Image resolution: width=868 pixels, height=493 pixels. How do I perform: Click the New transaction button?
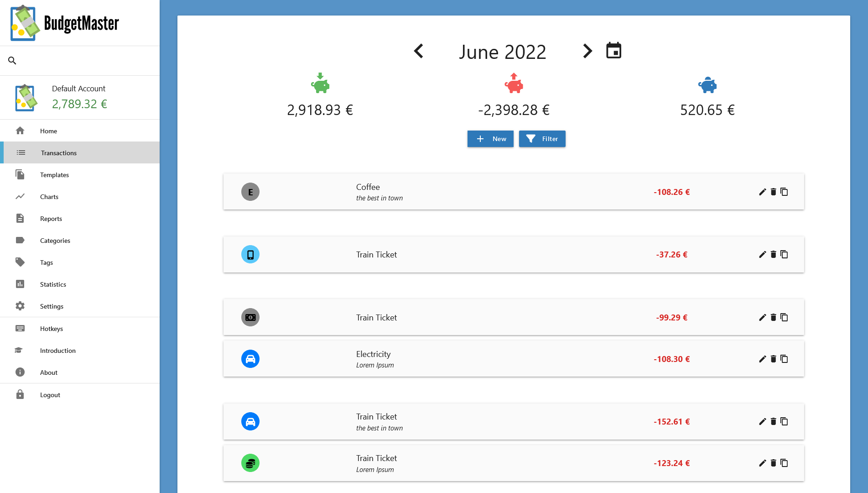tap(490, 139)
